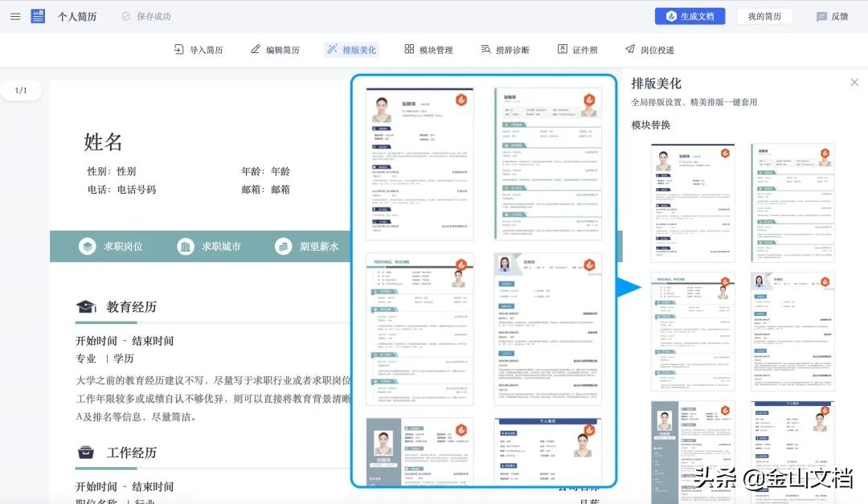Click the blue resume document app icon
868x504 pixels.
coord(37,16)
